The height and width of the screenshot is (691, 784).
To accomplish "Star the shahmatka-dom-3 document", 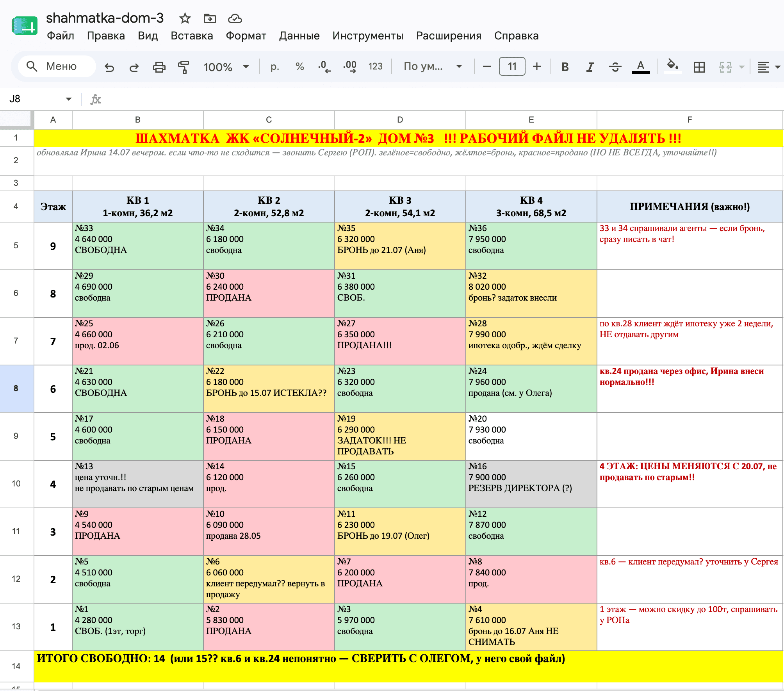I will pyautogui.click(x=185, y=18).
